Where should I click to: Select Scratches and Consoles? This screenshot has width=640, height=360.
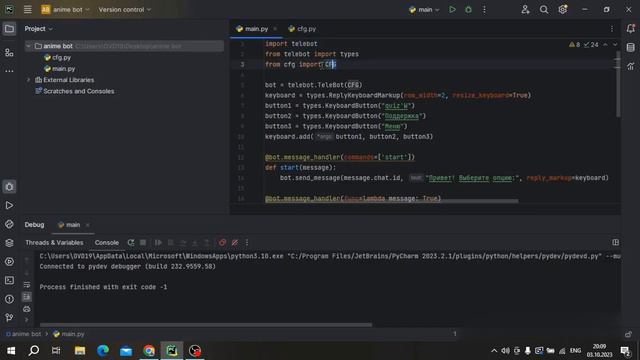point(75,91)
